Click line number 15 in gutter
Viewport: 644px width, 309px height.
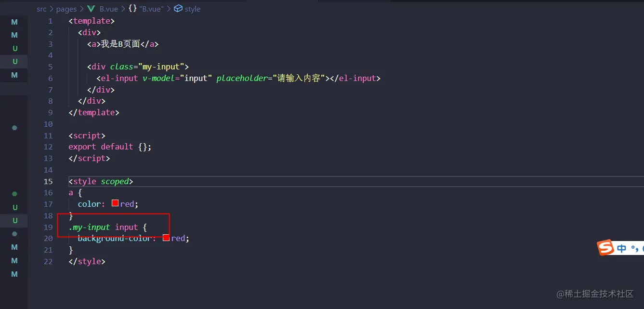pos(48,181)
